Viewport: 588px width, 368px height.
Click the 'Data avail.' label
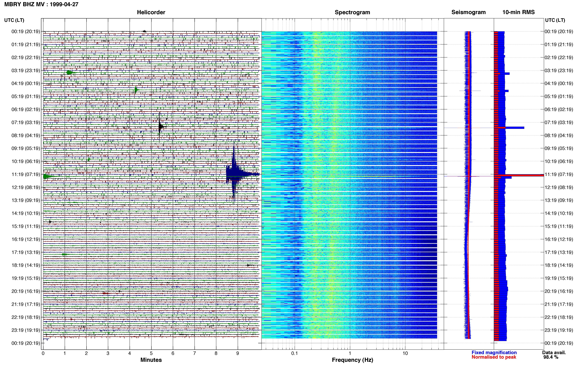[554, 352]
